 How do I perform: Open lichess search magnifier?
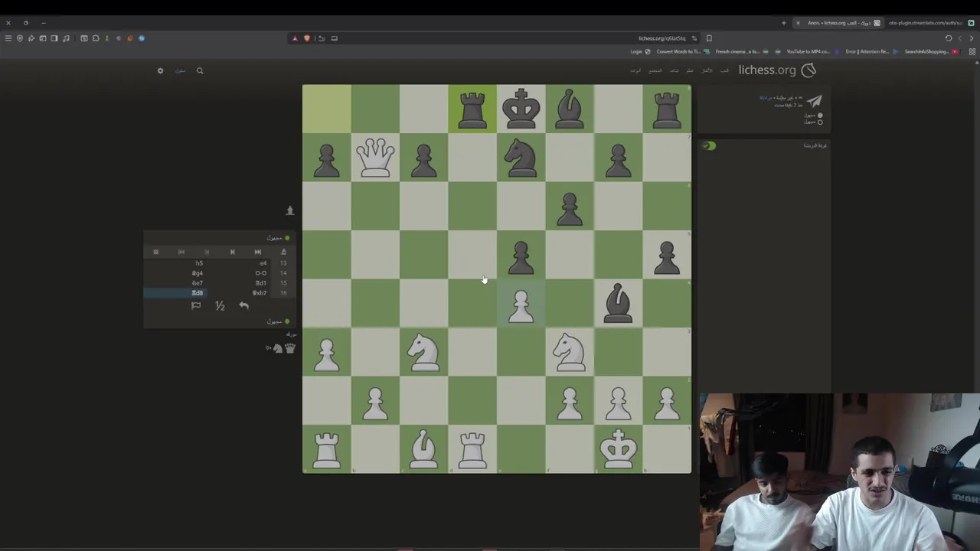[200, 70]
